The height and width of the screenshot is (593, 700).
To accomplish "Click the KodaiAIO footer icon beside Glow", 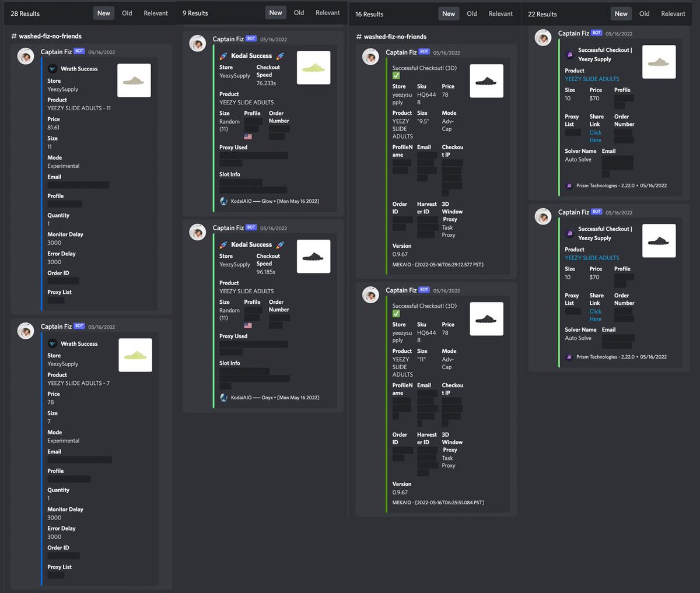I will [x=223, y=201].
